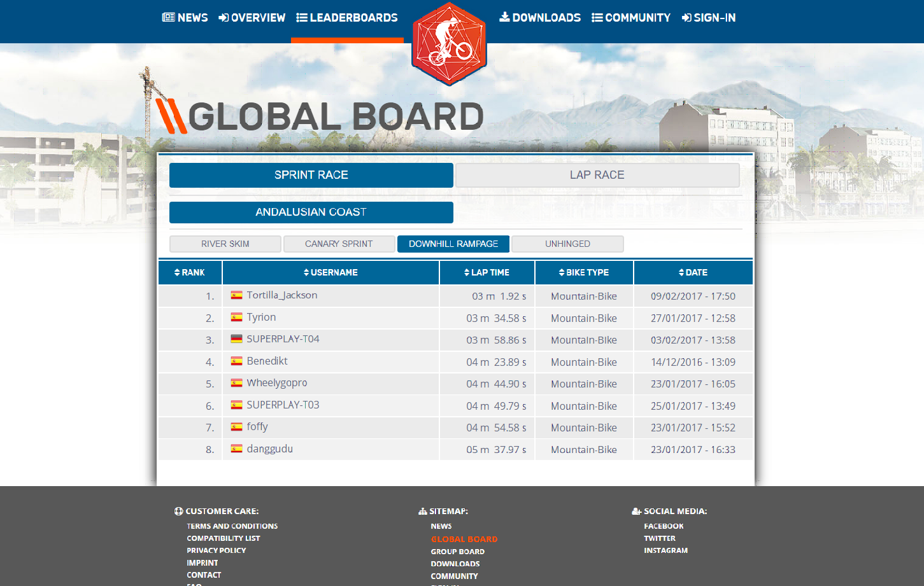Click the flag beside foffy
The image size is (924, 586).
click(x=236, y=427)
